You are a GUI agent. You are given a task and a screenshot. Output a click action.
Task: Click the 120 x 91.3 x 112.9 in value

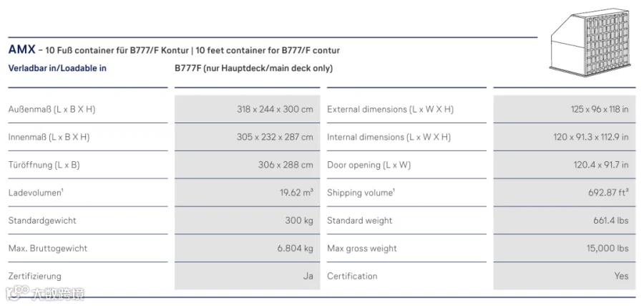tap(591, 137)
